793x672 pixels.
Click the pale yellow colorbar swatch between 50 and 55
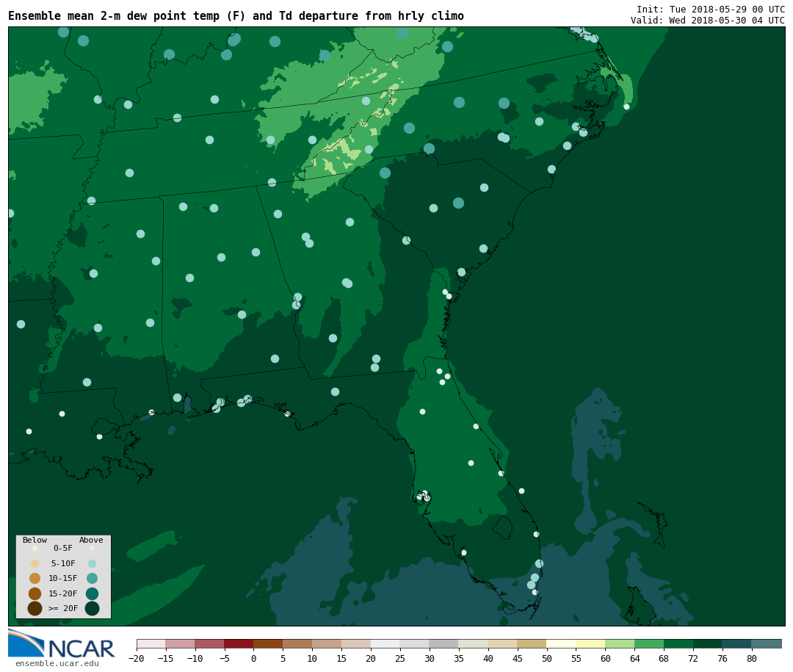(x=561, y=643)
